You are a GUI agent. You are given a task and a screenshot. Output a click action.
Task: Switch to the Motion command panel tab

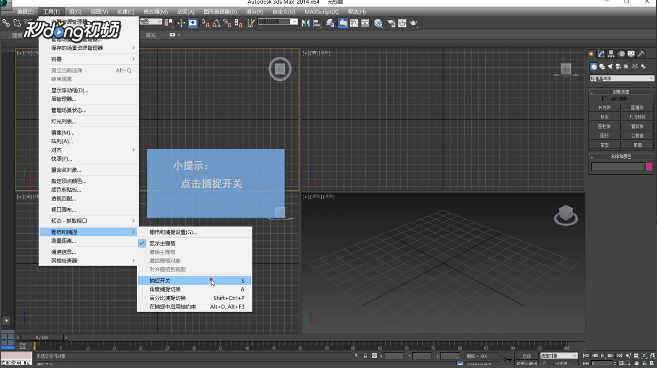click(x=621, y=54)
